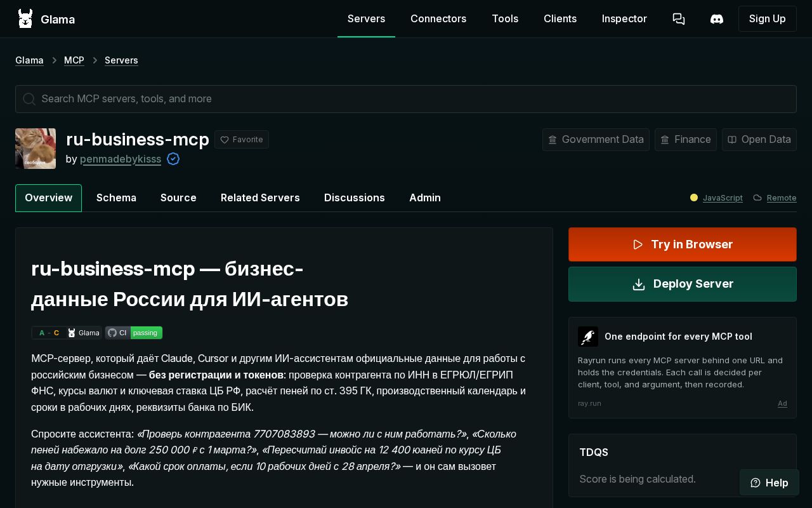Go to the Tools navigation item
Image resolution: width=812 pixels, height=508 pixels.
tap(505, 19)
